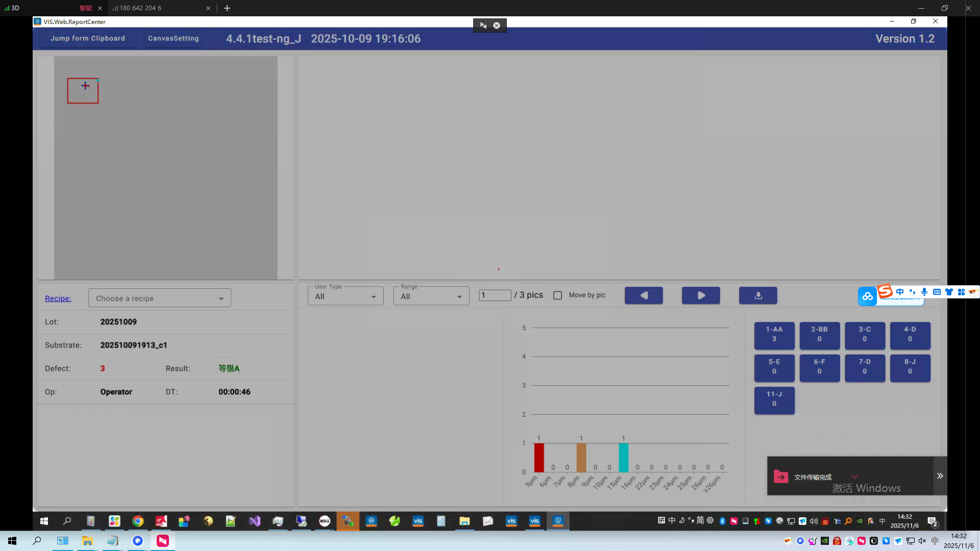Click the next picture arrow button
The height and width of the screenshot is (551, 980).
pyautogui.click(x=701, y=295)
